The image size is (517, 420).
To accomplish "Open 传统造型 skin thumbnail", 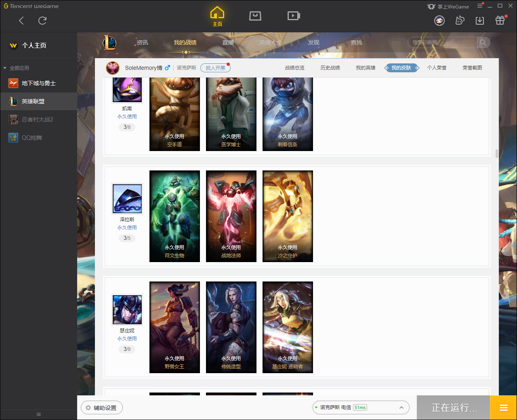I will click(x=231, y=327).
